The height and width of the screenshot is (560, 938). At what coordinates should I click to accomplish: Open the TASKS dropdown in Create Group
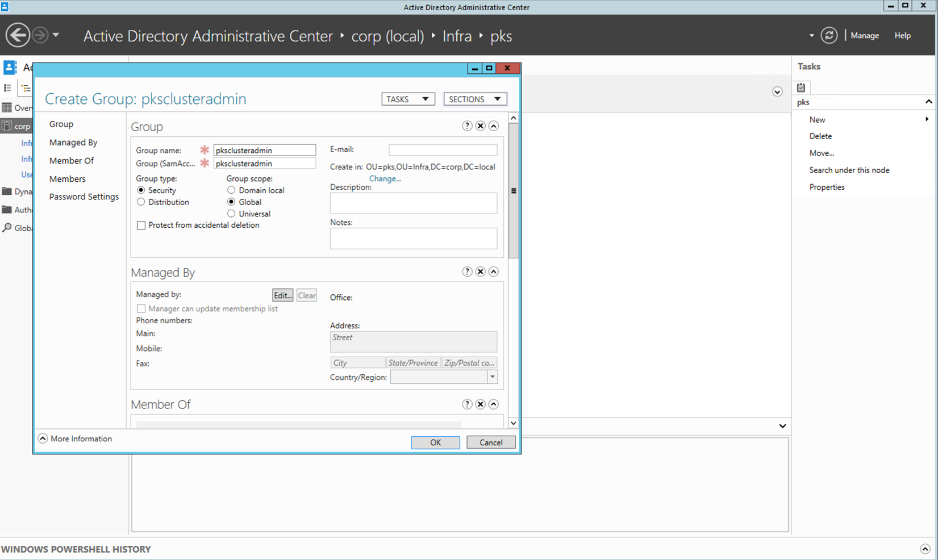tap(408, 99)
